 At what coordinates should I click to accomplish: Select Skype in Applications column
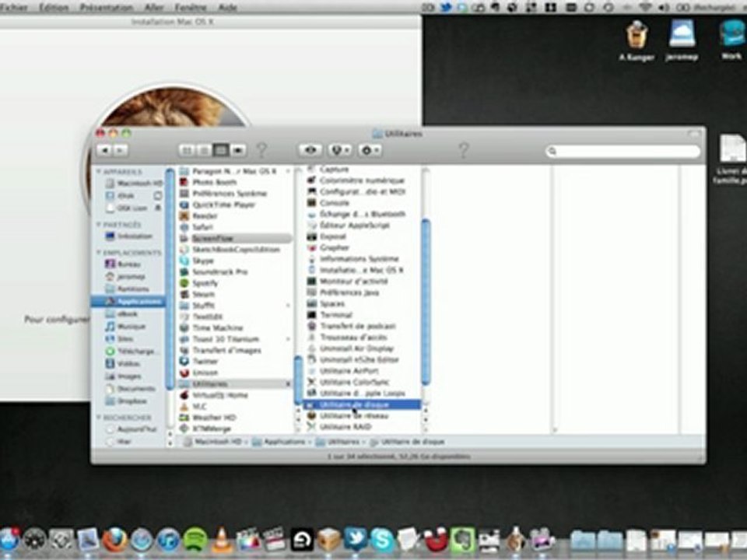pos(203,261)
